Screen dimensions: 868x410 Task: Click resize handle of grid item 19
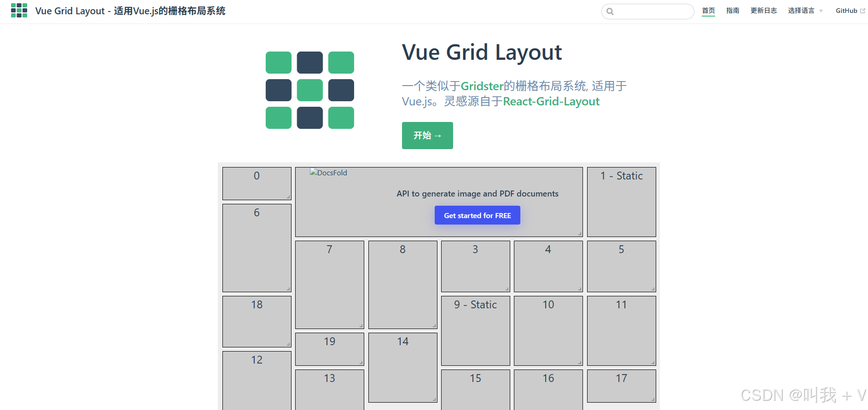pos(361,363)
